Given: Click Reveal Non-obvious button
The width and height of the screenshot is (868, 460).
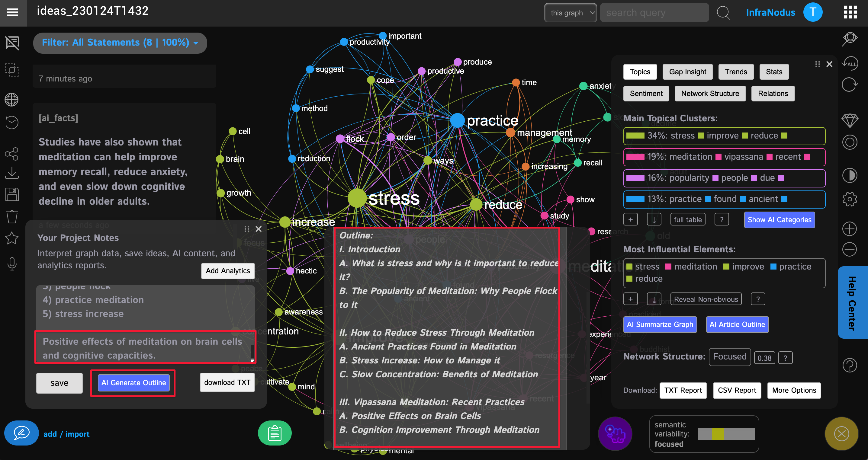Looking at the screenshot, I should (x=706, y=299).
